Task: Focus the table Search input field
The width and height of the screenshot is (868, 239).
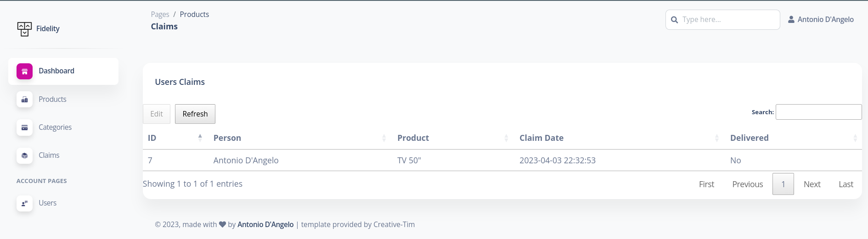Action: pyautogui.click(x=818, y=112)
